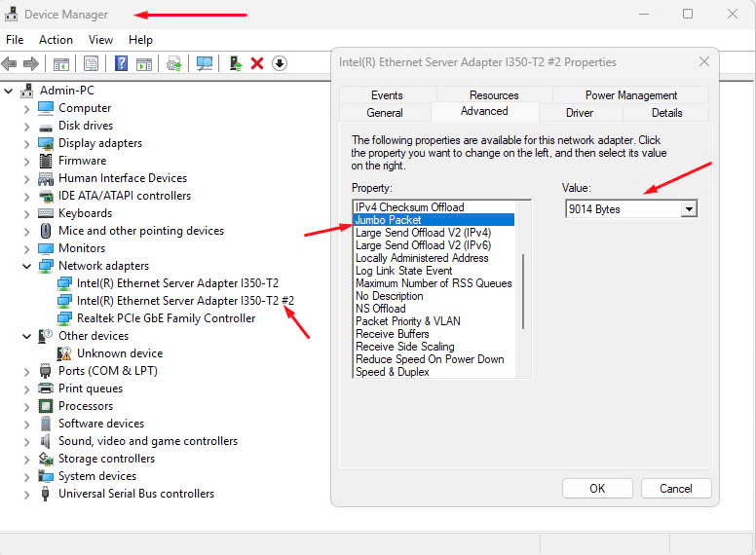Expand the Computer category chevron
The width and height of the screenshot is (756, 555).
pyautogui.click(x=27, y=109)
